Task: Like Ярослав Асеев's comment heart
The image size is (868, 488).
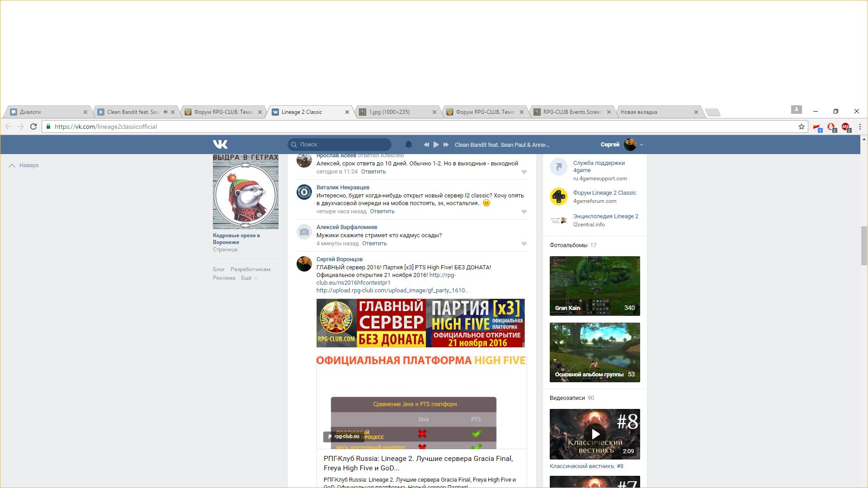Action: [524, 172]
